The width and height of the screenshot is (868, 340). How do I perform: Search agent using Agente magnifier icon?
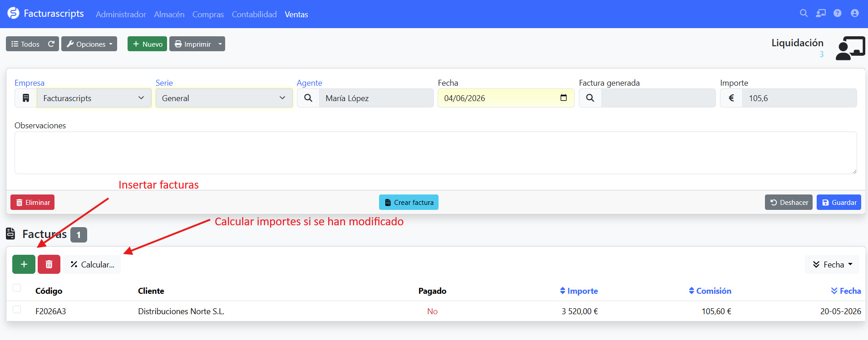308,98
